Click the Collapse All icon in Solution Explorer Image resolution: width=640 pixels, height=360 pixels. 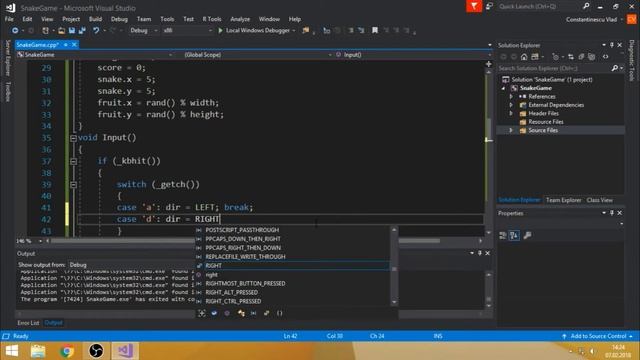coord(581,57)
